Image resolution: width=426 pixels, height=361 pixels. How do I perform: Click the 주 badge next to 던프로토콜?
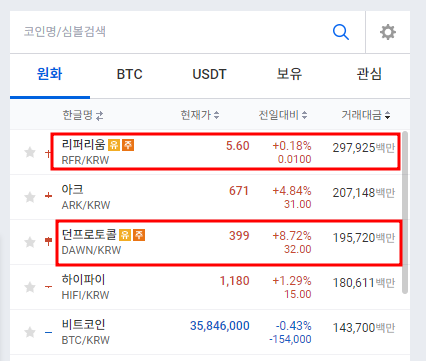point(139,235)
